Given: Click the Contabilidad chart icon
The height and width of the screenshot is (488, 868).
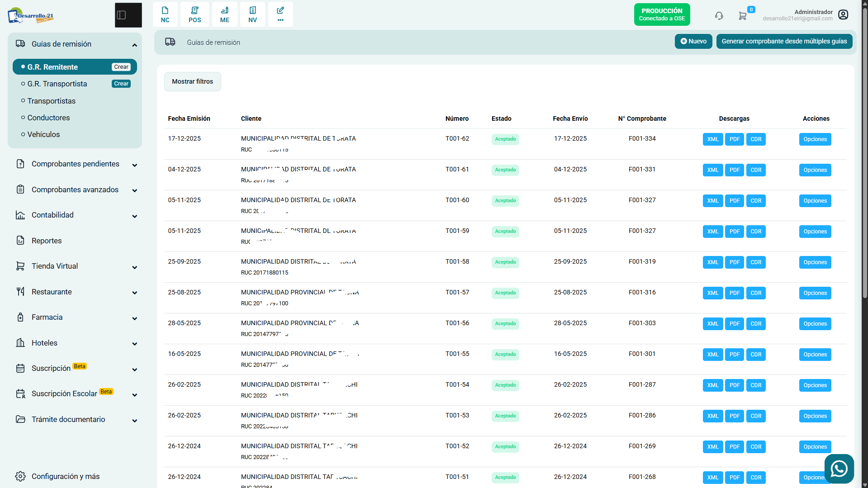Looking at the screenshot, I should (x=20, y=215).
